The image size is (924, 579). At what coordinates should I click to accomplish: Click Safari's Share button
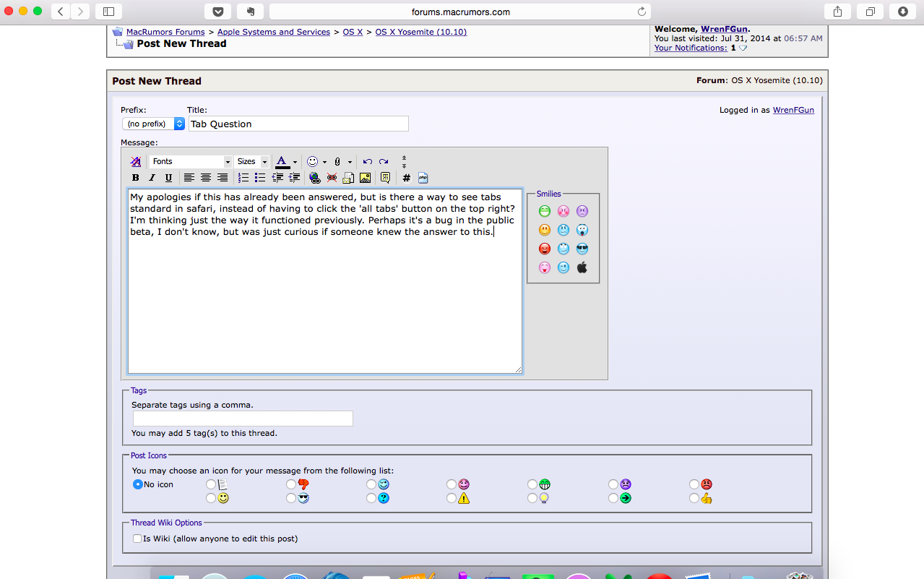pos(837,12)
